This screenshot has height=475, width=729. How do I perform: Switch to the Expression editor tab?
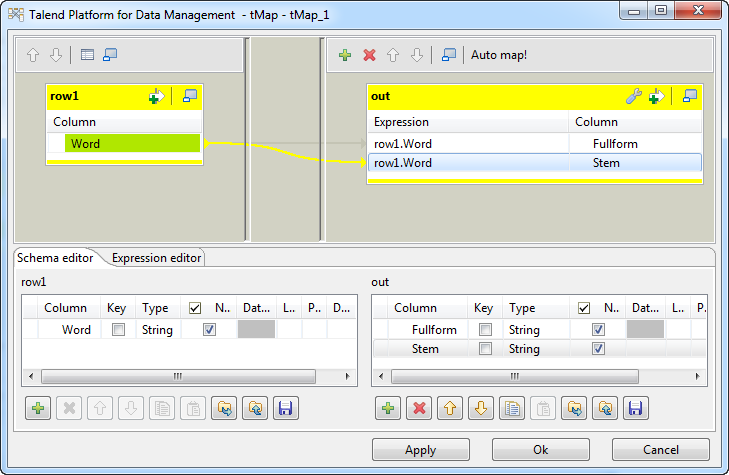click(157, 258)
